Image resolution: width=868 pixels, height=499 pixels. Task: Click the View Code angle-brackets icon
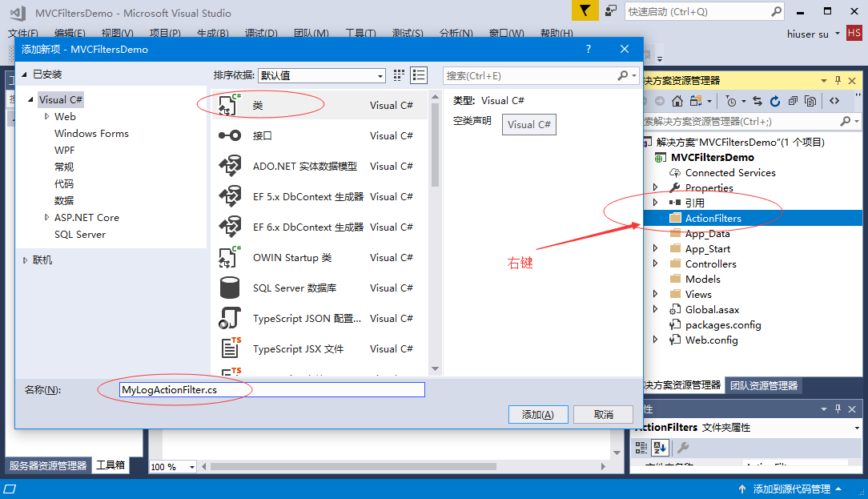[834, 101]
